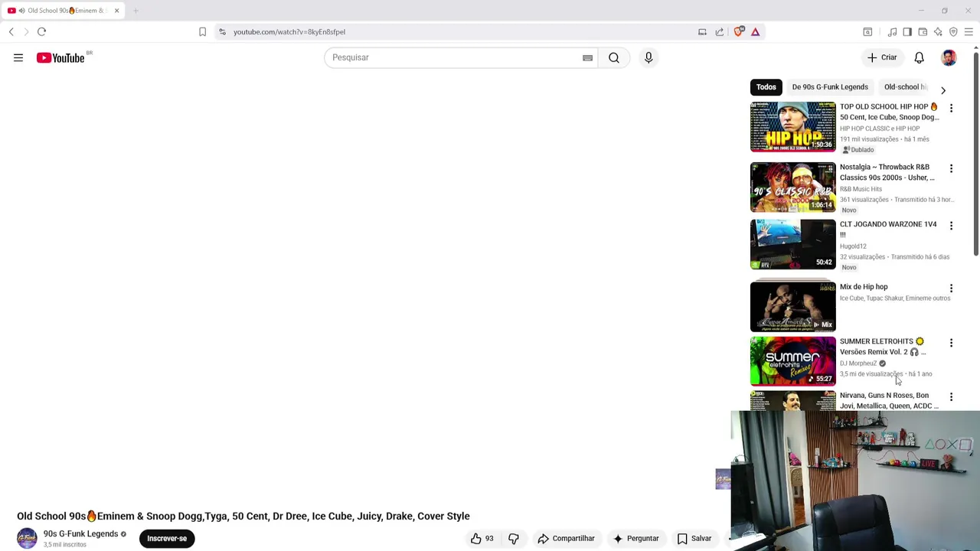The width and height of the screenshot is (980, 551).
Task: Click the youtube.com URL in the address bar
Action: [289, 32]
